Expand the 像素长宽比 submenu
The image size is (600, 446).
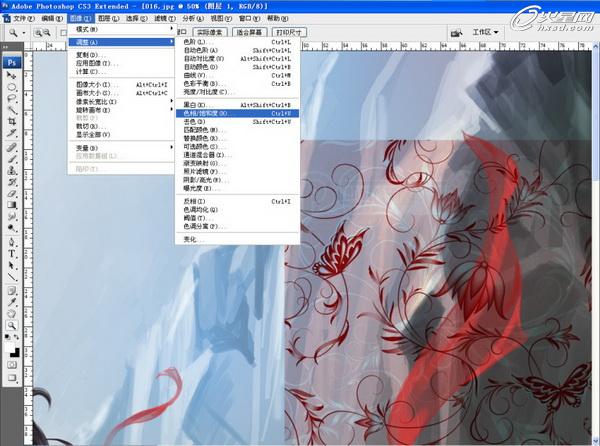tap(122, 101)
